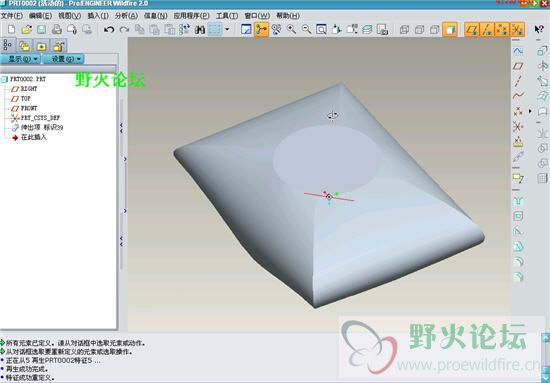Viewport: 550px width, 383px height.
Task: Select the datum point tool
Action: point(518,111)
